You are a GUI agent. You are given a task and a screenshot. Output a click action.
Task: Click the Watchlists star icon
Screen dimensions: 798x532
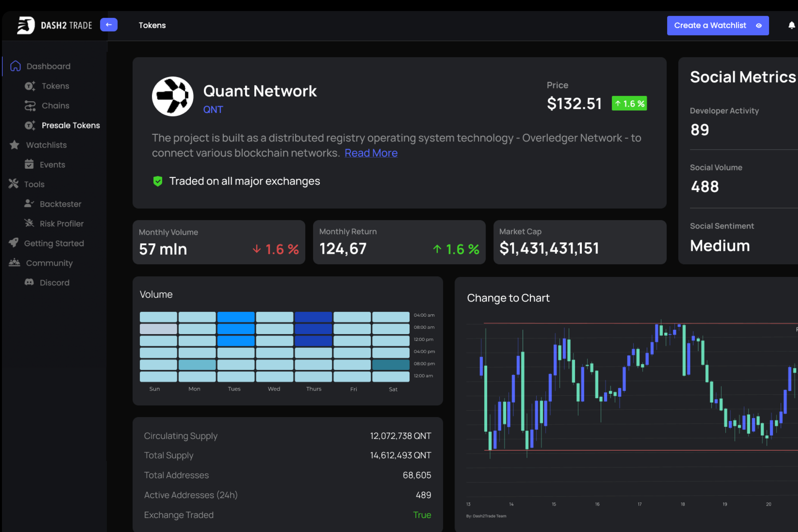click(x=14, y=145)
